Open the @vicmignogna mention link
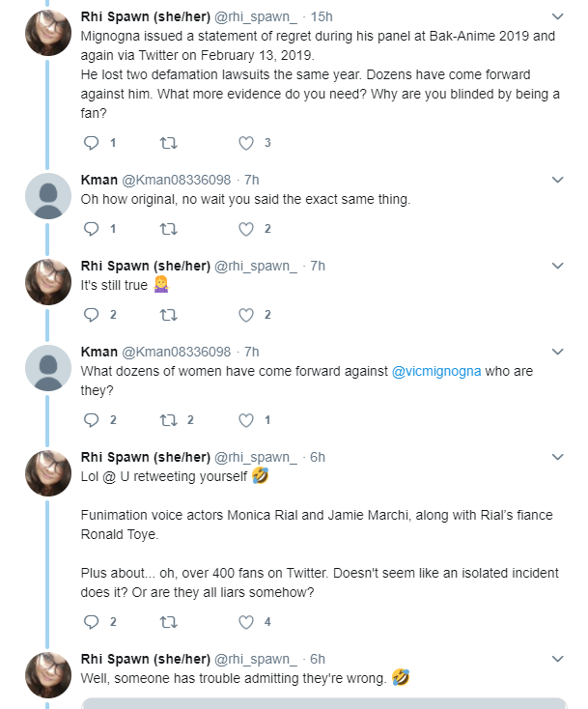Image resolution: width=588 pixels, height=709 pixels. click(x=436, y=371)
